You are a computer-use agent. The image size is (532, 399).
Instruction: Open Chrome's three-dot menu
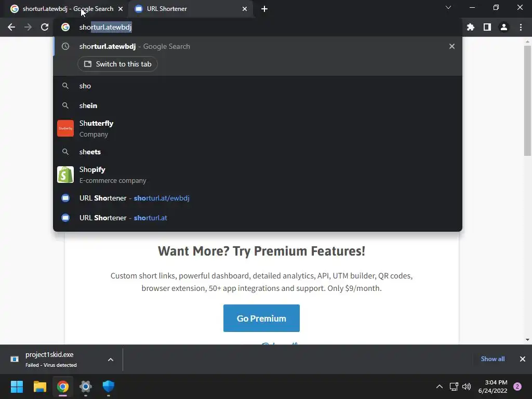point(521,27)
